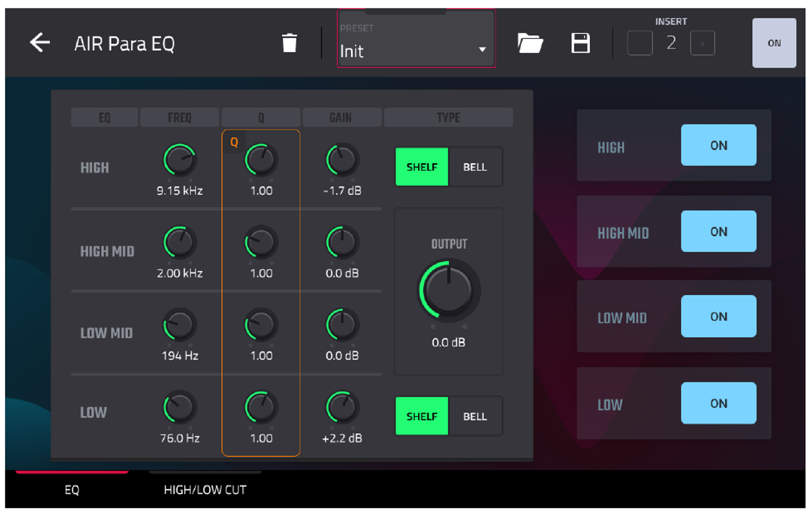Click the +2.2 dB gain value

coord(342,438)
